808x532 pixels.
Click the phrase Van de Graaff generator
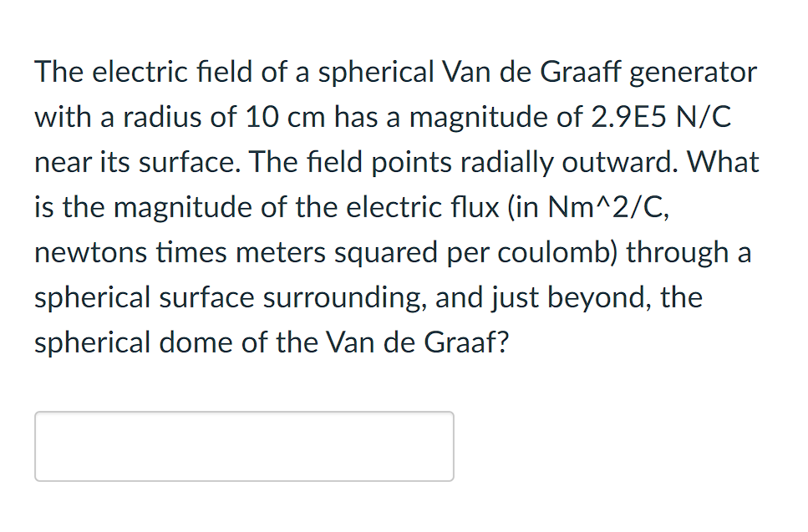click(598, 72)
